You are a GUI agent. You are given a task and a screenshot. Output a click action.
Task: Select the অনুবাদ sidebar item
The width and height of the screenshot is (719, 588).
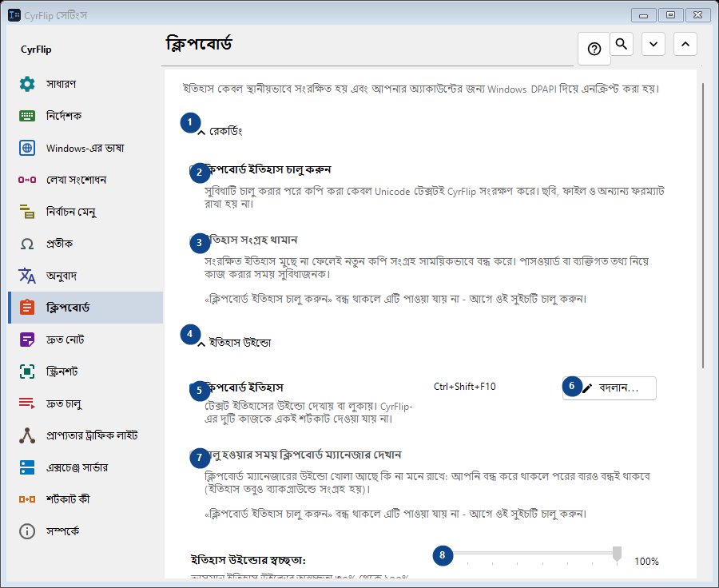(85, 276)
